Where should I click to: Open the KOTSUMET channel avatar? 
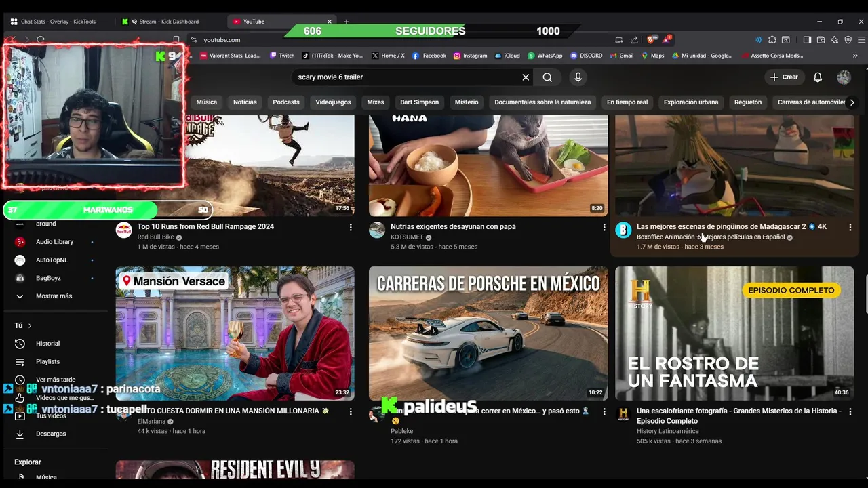coord(377,230)
